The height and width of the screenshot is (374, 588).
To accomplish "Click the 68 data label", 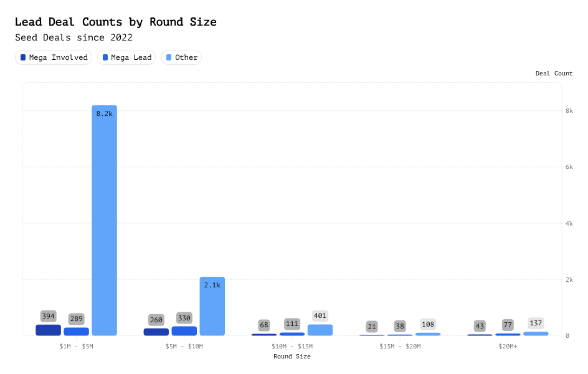I will [x=264, y=325].
